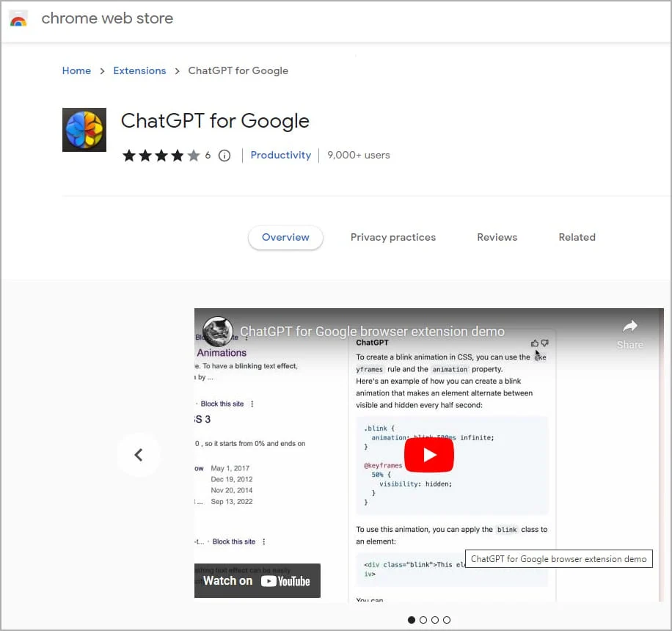Show the Related tab

tap(577, 238)
